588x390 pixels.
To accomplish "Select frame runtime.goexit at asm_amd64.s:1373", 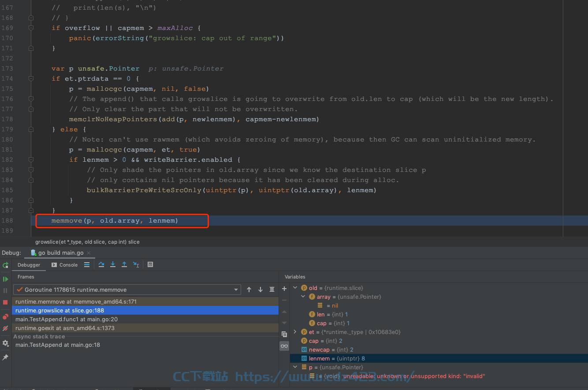I will [x=145, y=328].
